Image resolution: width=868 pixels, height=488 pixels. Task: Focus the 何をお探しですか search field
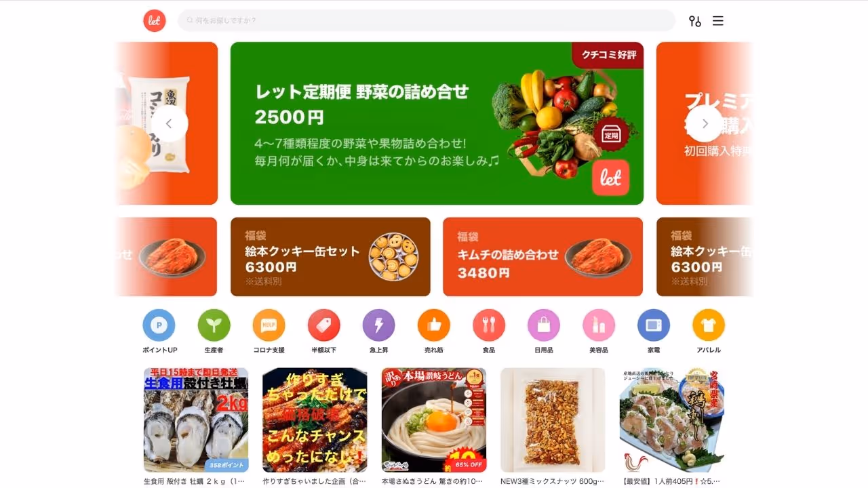click(x=427, y=20)
